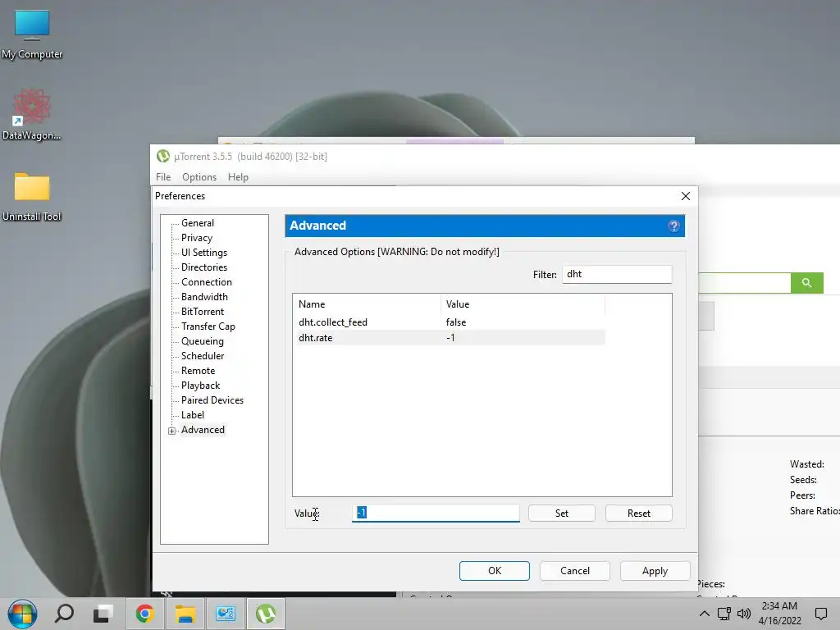Open the File menu
The image size is (840, 630).
(x=163, y=177)
